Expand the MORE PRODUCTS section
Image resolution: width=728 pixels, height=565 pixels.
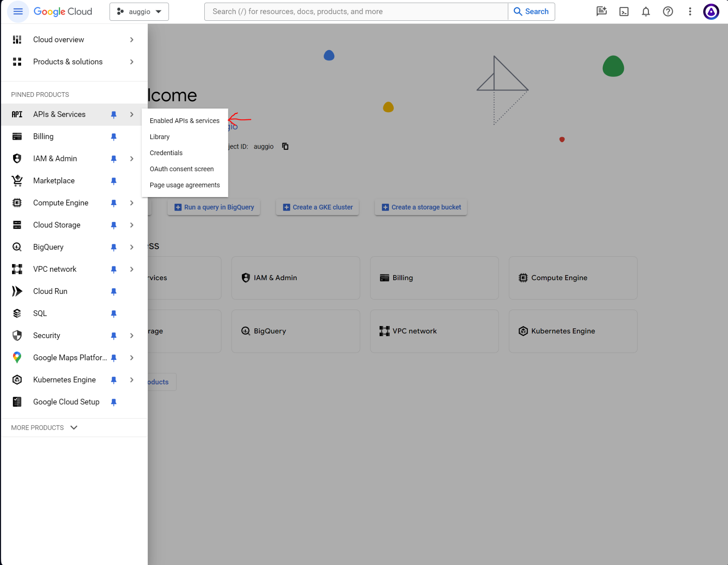(x=44, y=428)
